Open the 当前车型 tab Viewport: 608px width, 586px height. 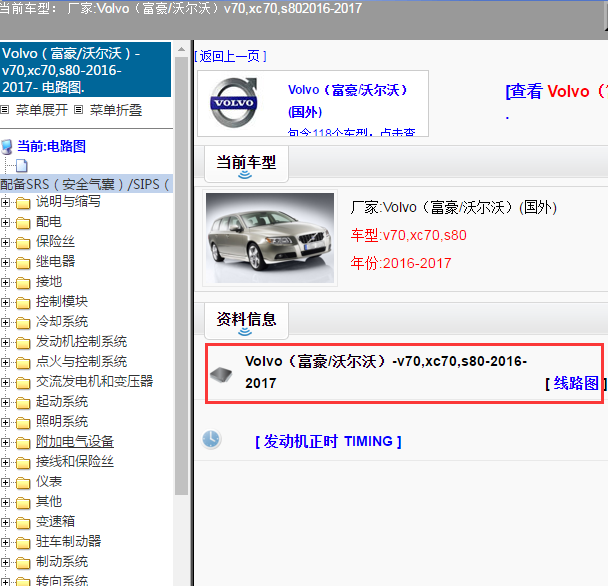click(246, 163)
